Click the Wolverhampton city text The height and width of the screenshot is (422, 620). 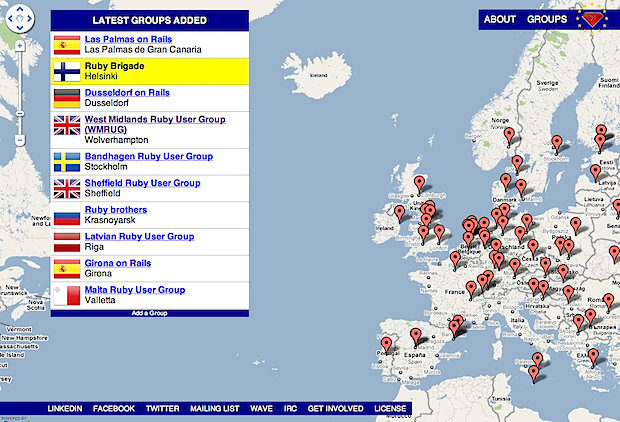[x=116, y=140]
